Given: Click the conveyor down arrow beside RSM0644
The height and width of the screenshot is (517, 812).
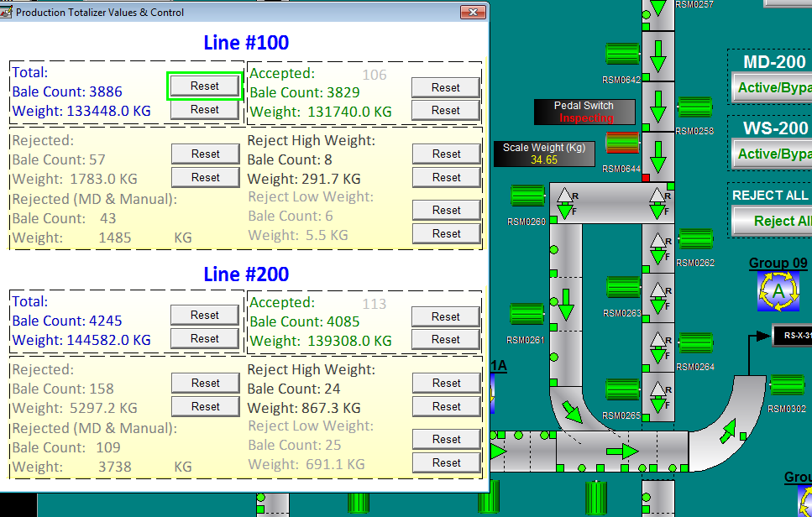Looking at the screenshot, I should click(x=658, y=157).
